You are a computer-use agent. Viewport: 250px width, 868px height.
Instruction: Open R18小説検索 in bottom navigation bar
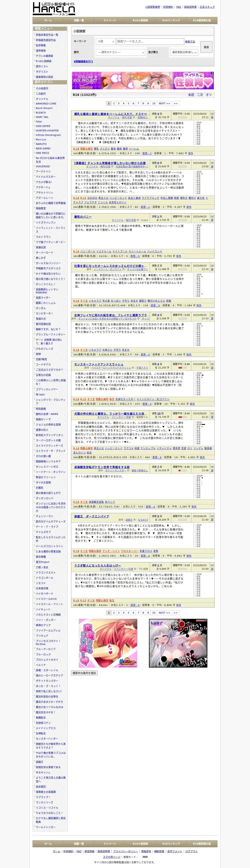(x=140, y=843)
